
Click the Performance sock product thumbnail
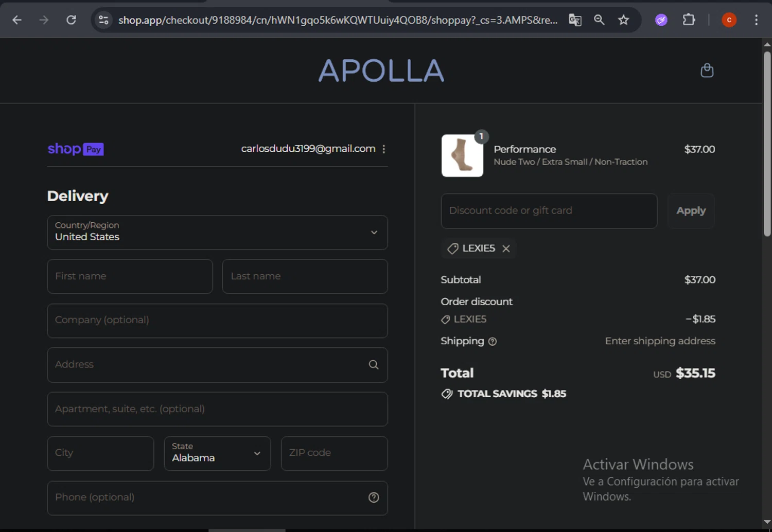(462, 155)
